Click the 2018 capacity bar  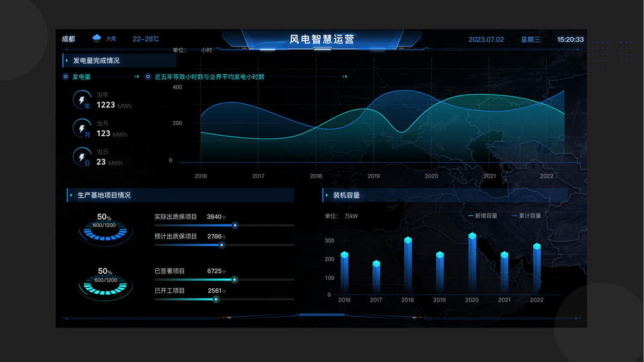click(x=408, y=265)
